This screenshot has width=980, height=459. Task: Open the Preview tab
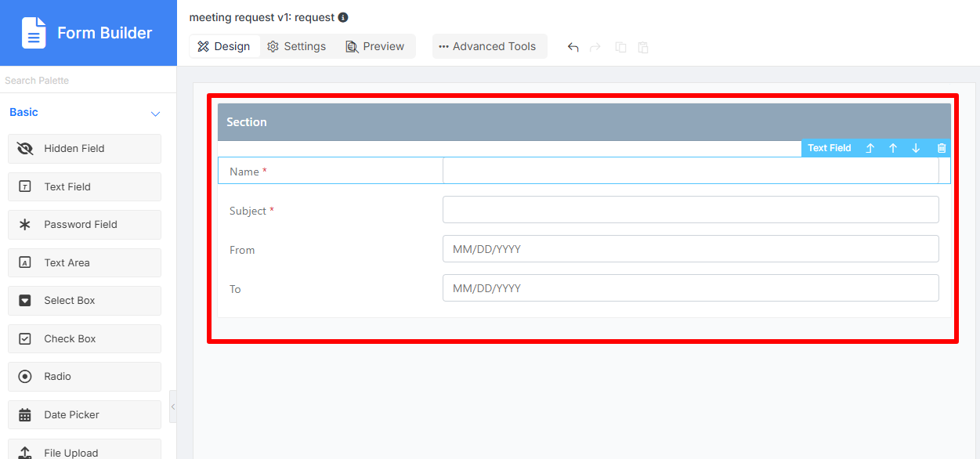point(375,46)
